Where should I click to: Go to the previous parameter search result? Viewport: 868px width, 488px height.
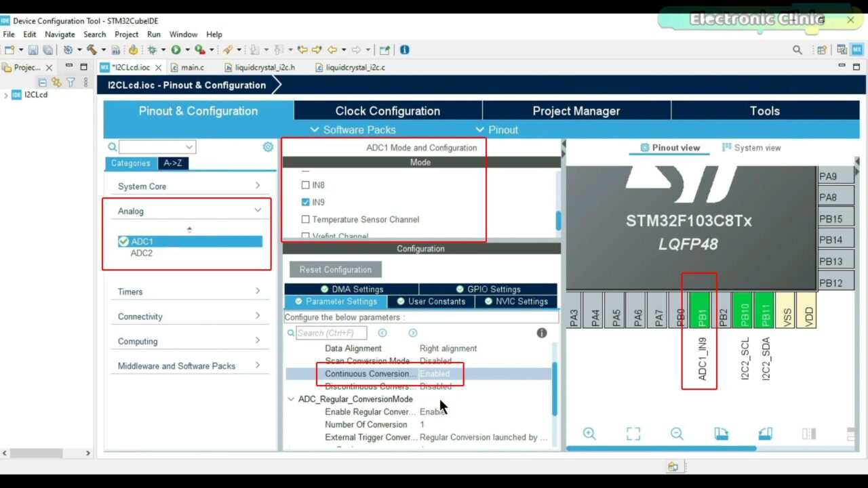click(x=382, y=333)
